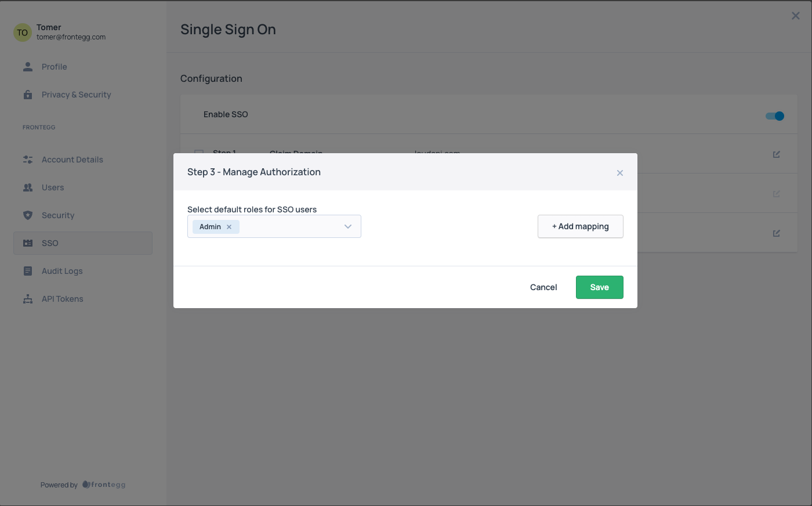Toggle the Step 1 checkbox
The image size is (812, 506).
199,153
